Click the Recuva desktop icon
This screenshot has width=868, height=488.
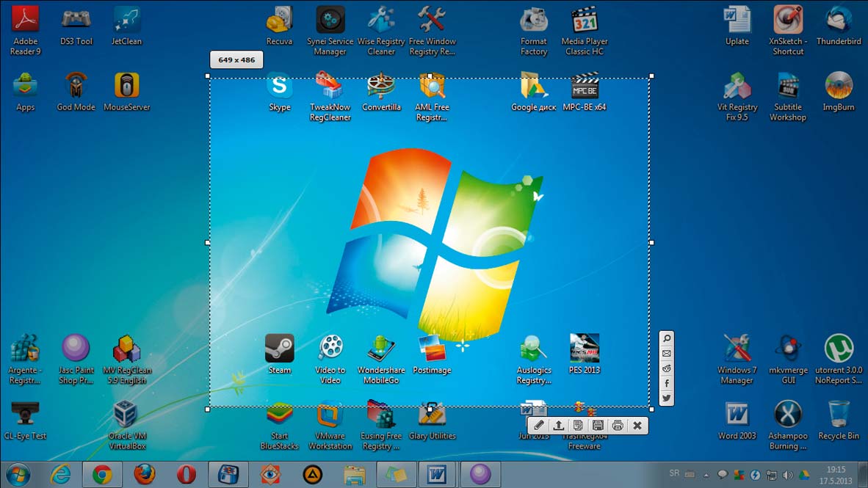pyautogui.click(x=280, y=26)
